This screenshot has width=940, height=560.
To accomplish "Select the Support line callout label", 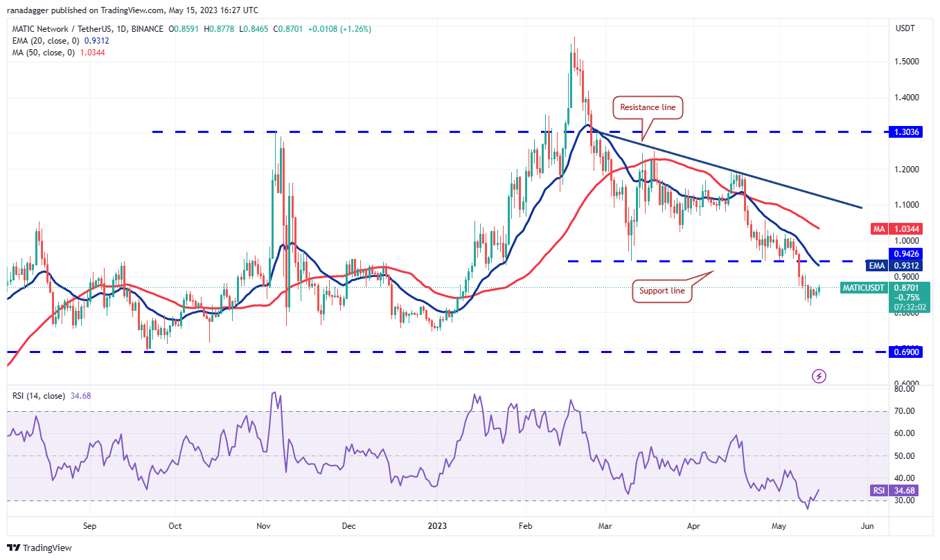I will click(x=662, y=291).
